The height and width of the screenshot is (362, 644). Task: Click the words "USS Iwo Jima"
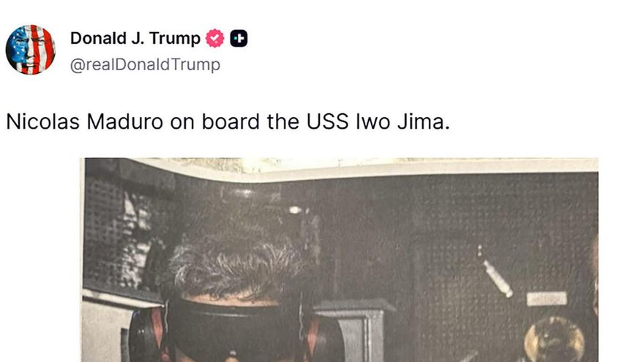click(375, 122)
